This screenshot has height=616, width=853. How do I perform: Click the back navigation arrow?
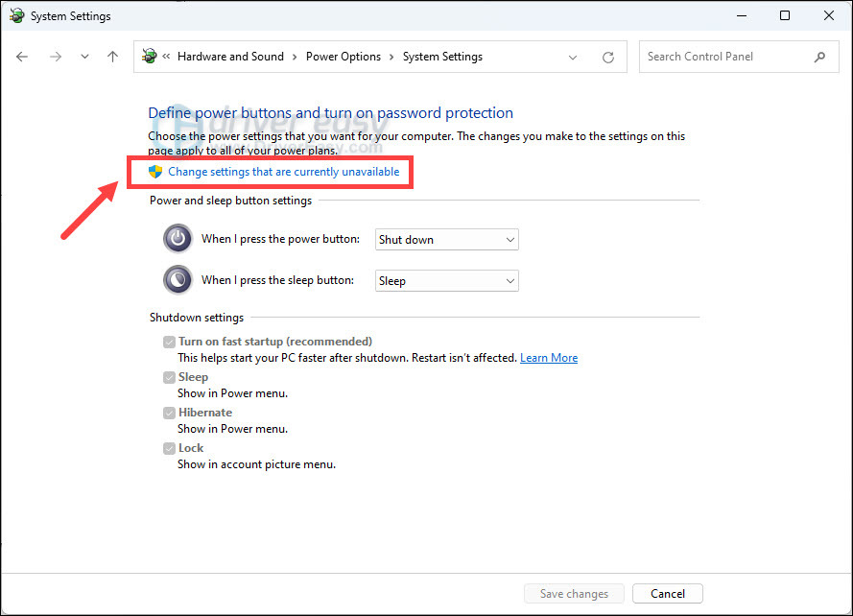point(22,57)
